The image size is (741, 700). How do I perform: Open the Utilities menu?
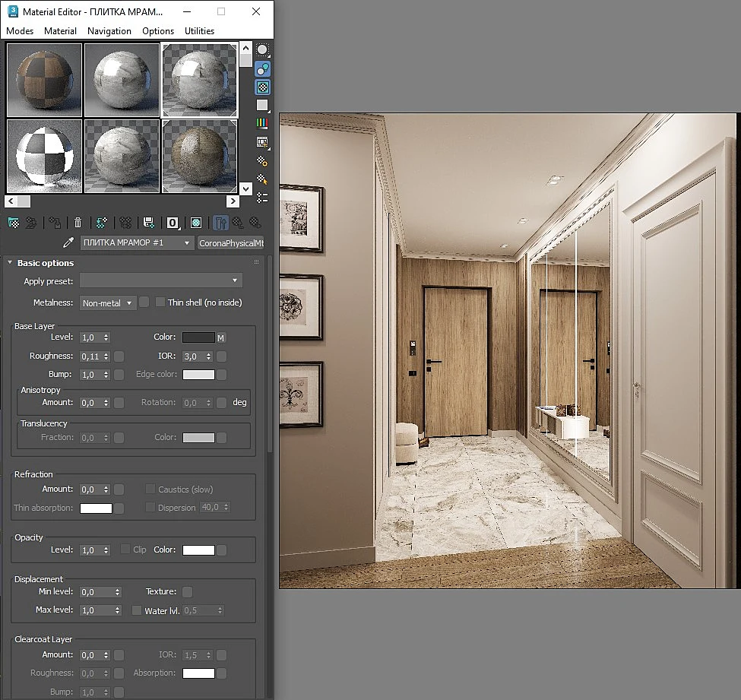(199, 30)
